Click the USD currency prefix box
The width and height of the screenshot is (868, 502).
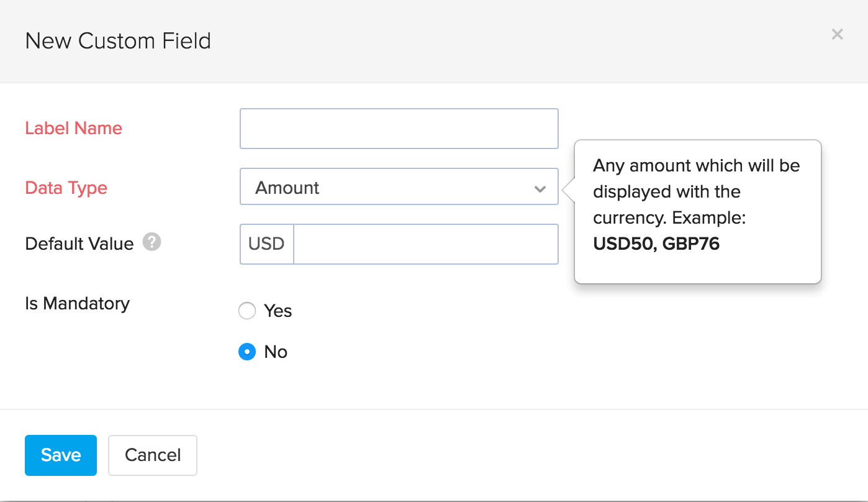pyautogui.click(x=266, y=244)
